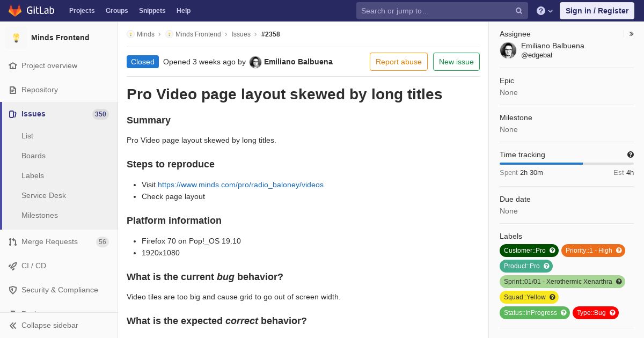The height and width of the screenshot is (338, 644).
Task: Open Milestones in sidebar
Action: pos(40,216)
